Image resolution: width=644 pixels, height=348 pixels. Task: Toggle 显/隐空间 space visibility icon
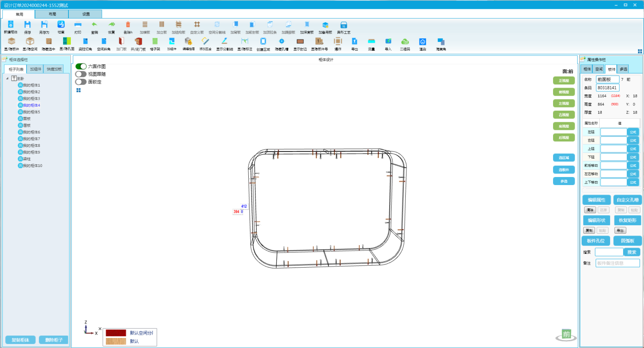point(30,41)
